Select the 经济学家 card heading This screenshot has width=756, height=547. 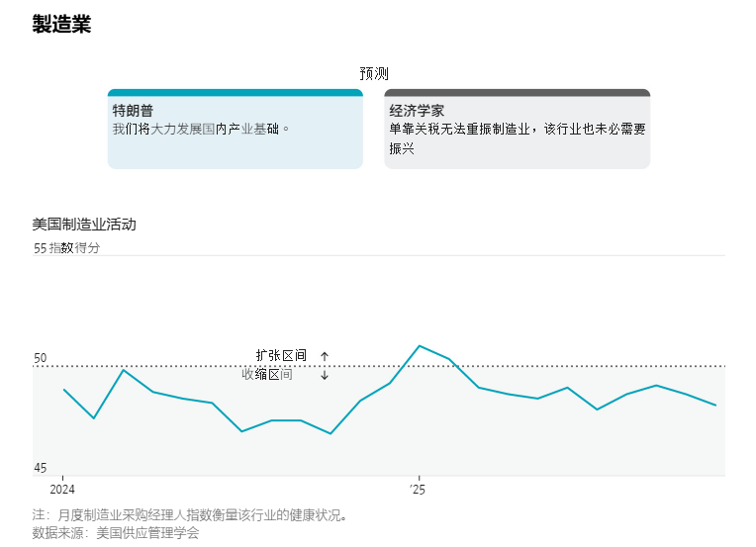pos(417,111)
